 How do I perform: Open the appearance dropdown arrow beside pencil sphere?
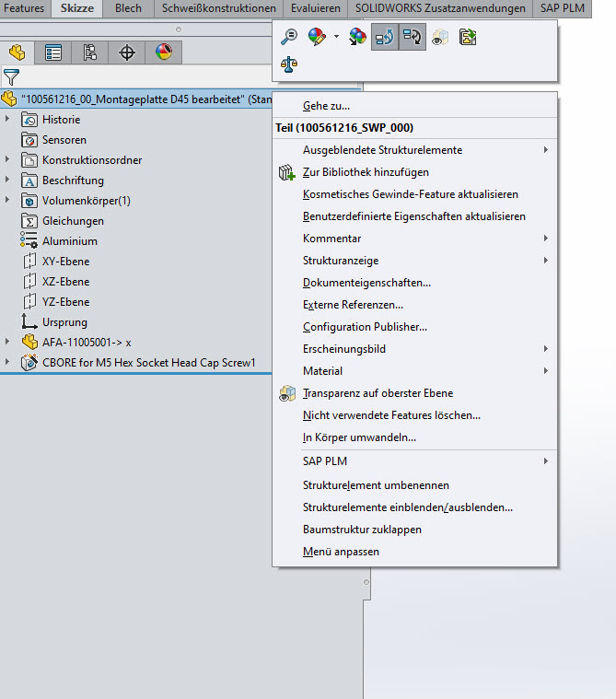[x=336, y=37]
